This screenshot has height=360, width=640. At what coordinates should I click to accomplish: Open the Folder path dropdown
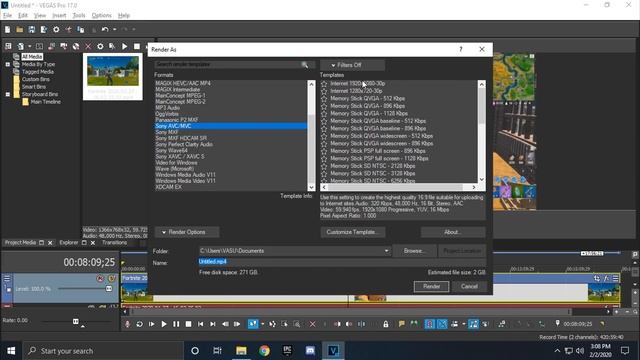(386, 251)
